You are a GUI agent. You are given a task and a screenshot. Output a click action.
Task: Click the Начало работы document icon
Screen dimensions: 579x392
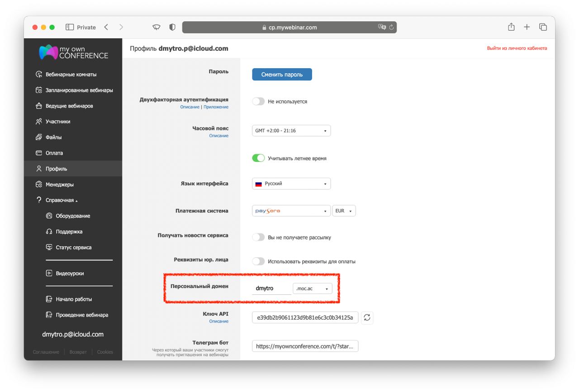pyautogui.click(x=49, y=299)
